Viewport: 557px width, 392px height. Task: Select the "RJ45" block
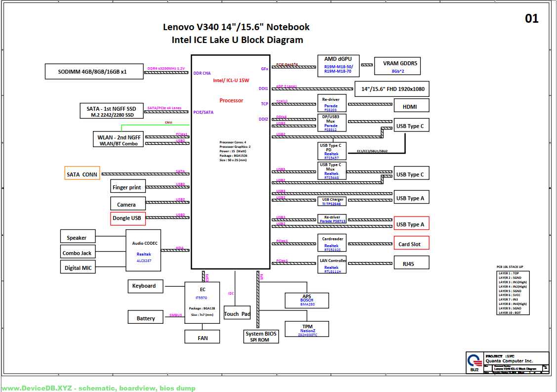pyautogui.click(x=411, y=262)
